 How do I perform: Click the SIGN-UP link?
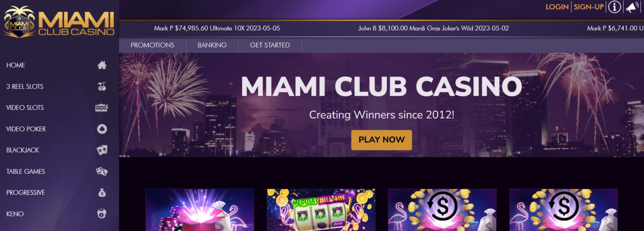point(589,7)
